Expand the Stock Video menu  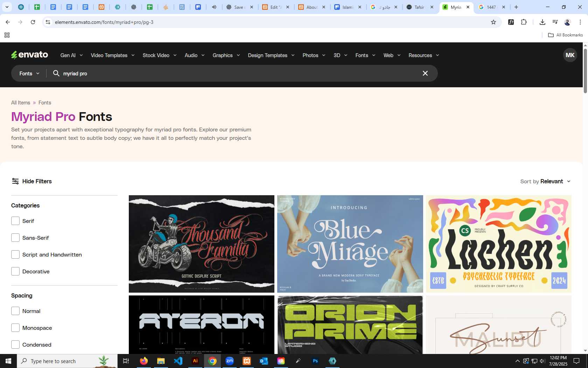coord(160,55)
